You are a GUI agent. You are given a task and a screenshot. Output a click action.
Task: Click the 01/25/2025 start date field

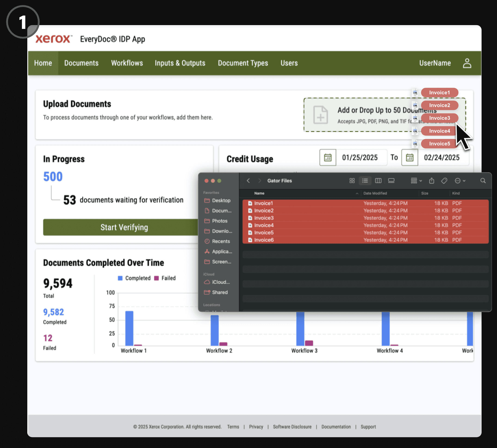(x=360, y=157)
